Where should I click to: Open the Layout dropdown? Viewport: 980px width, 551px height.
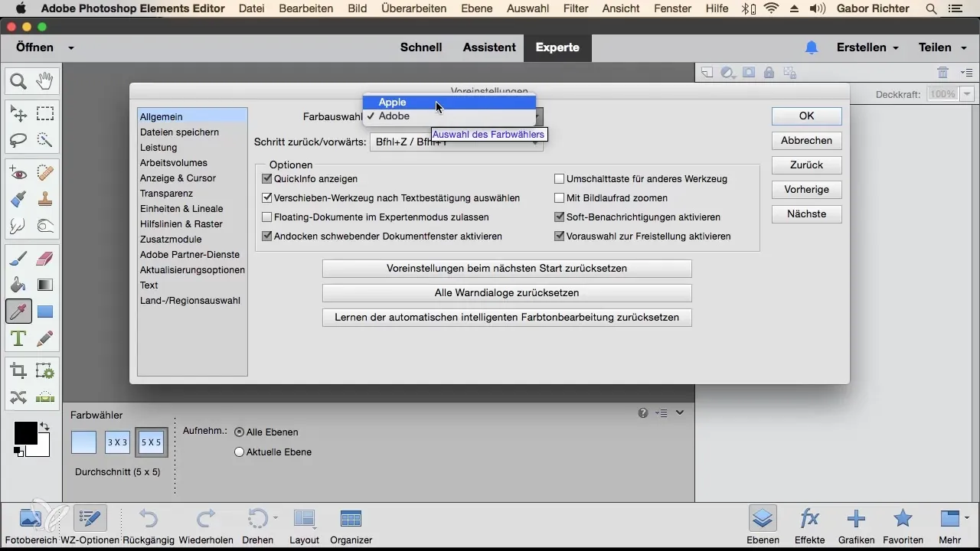[x=304, y=526]
